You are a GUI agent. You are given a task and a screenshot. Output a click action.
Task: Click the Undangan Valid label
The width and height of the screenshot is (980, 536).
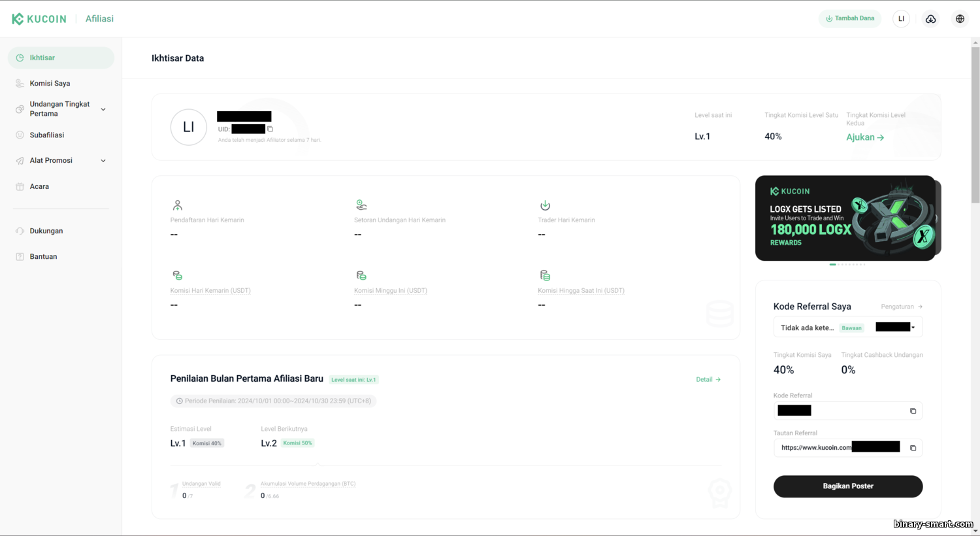click(x=201, y=484)
